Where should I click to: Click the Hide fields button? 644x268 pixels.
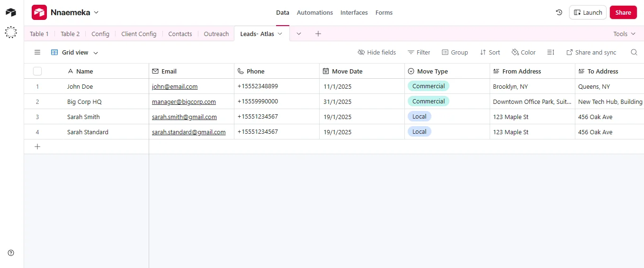click(x=377, y=53)
